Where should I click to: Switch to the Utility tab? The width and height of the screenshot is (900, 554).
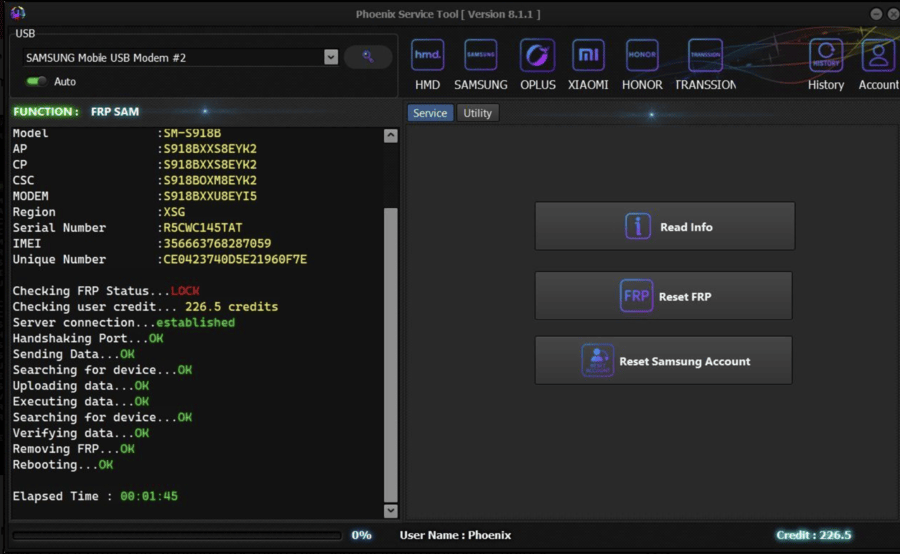[x=478, y=113]
